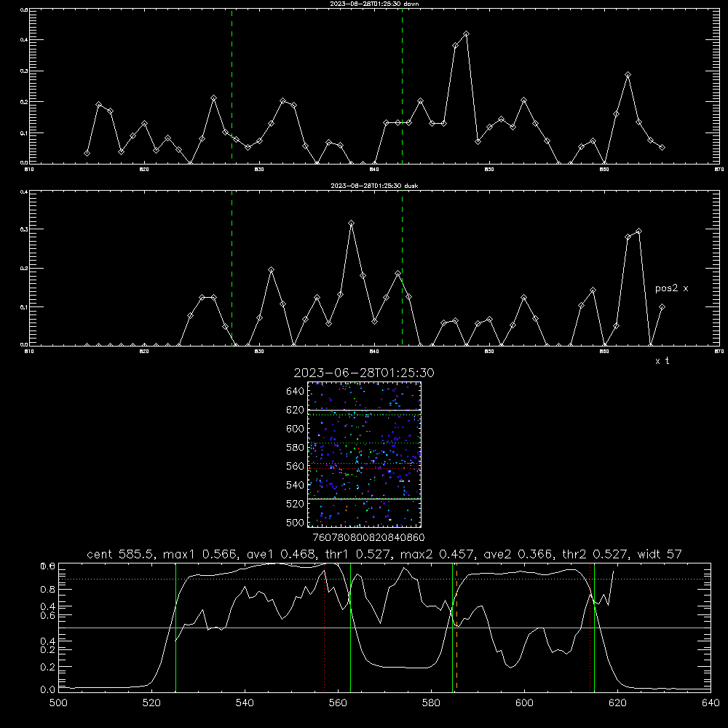This screenshot has height=728, width=728.
Task: Click the blue dotted horizontal threshold line
Action: [x=384, y=579]
